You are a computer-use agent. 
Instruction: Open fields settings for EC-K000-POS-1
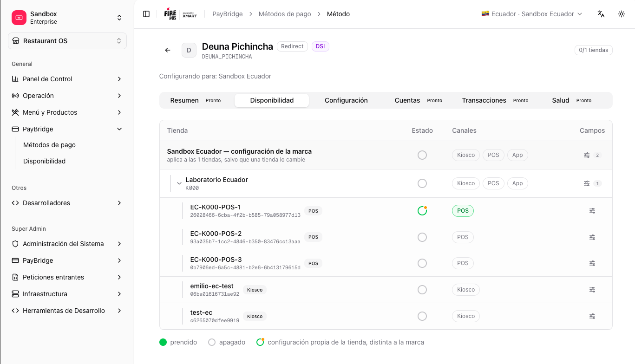pyautogui.click(x=592, y=211)
